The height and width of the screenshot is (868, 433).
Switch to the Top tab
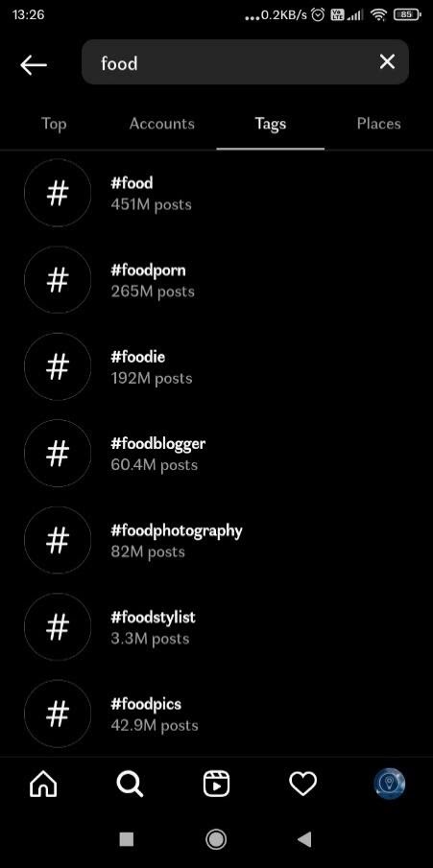click(x=54, y=124)
